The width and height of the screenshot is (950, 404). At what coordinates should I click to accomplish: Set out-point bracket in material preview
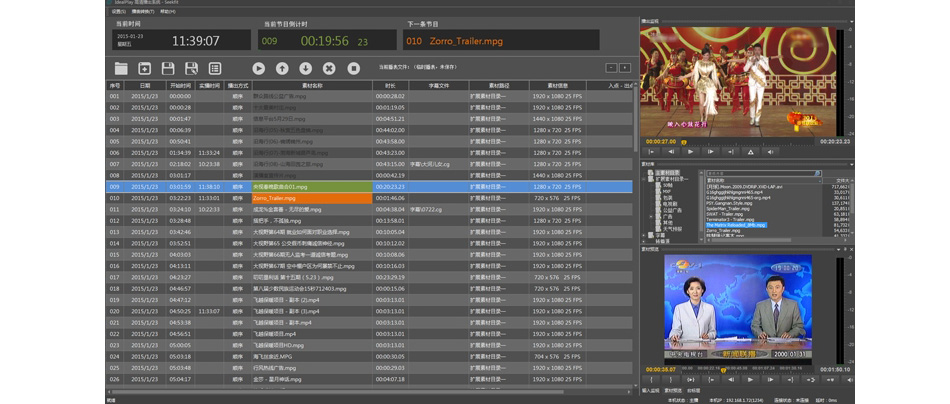pyautogui.click(x=671, y=380)
